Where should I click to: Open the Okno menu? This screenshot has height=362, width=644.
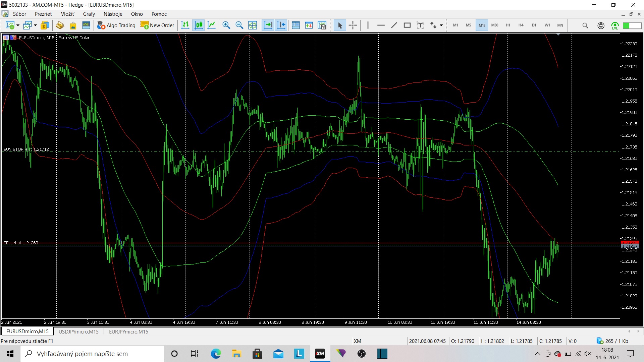click(137, 14)
